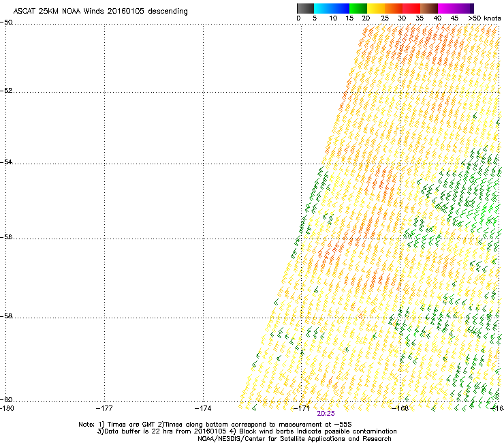Viewport: 504px width, 443px height.
Task: Click the latitude label '-54'
Action: click(x=6, y=162)
